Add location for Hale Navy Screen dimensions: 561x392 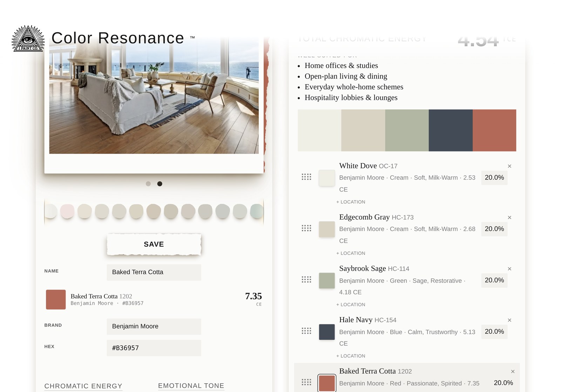(351, 356)
